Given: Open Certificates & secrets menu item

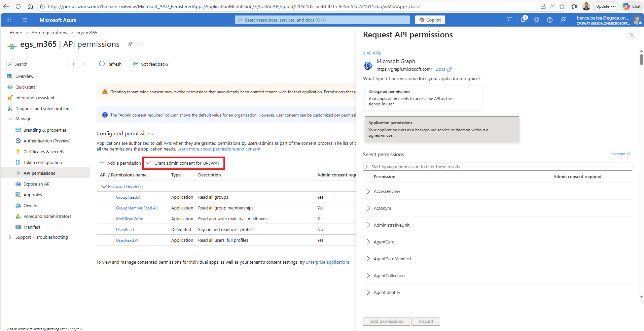Looking at the screenshot, I should [44, 152].
